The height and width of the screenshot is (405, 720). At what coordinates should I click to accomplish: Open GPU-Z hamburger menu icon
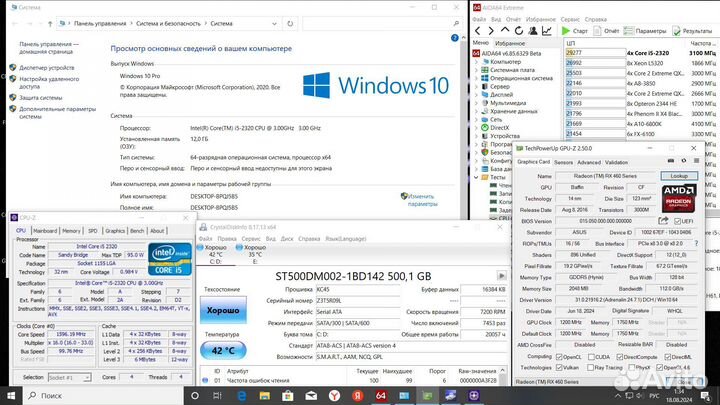point(696,161)
